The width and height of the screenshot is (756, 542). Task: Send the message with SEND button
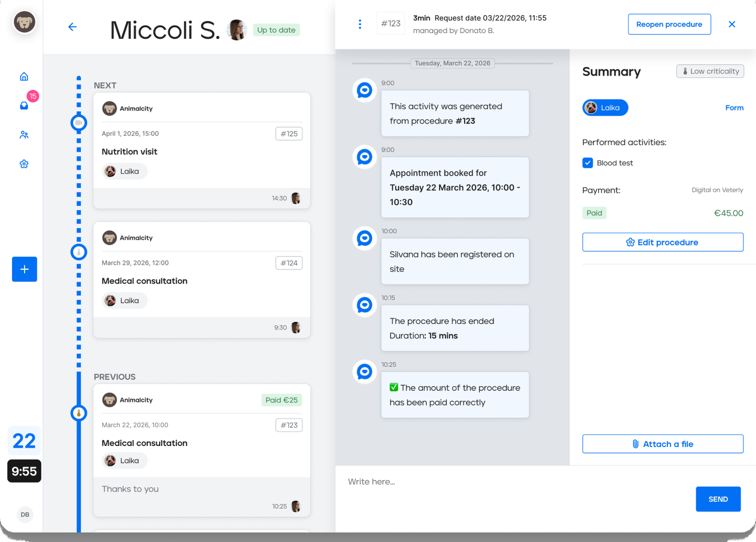pyautogui.click(x=718, y=499)
